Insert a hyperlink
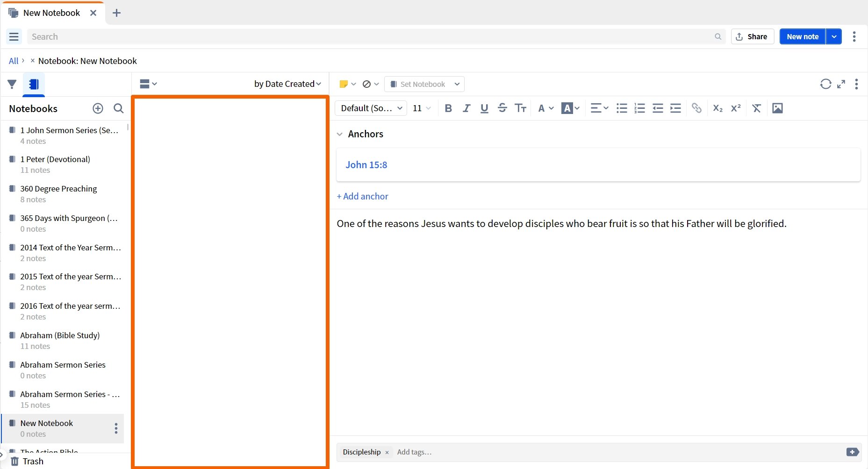868x469 pixels. [696, 108]
